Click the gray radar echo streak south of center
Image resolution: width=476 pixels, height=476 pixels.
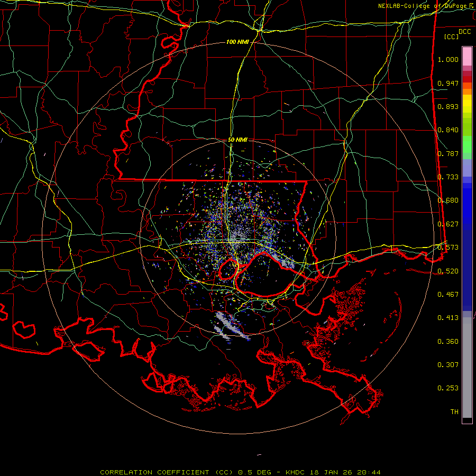pos(231,326)
